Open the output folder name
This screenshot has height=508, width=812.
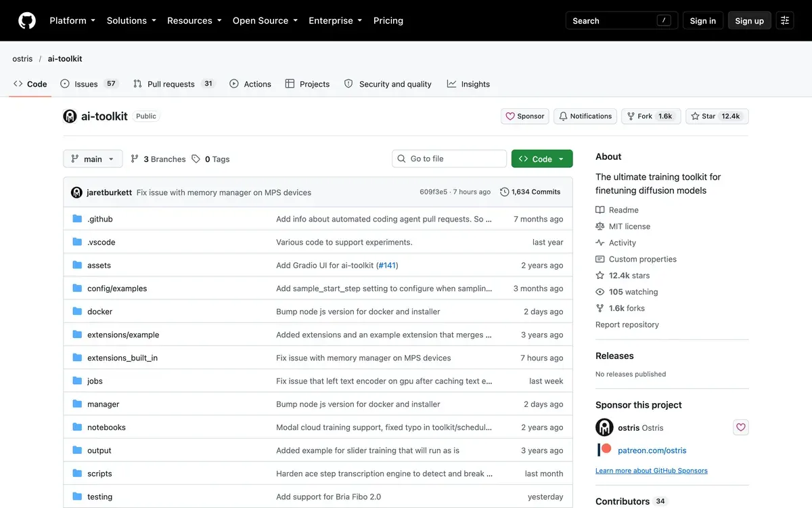(99, 450)
